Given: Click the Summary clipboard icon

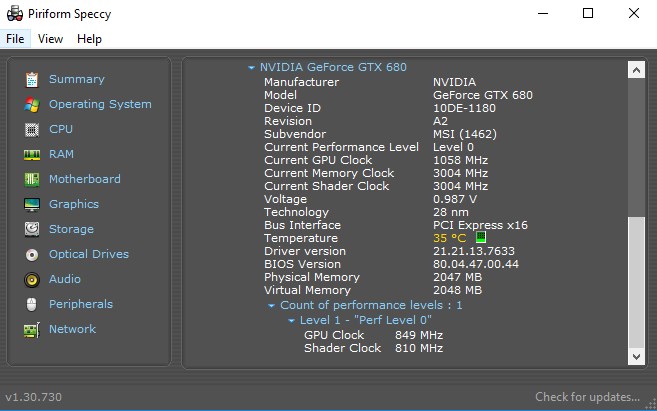Looking at the screenshot, I should tap(32, 79).
